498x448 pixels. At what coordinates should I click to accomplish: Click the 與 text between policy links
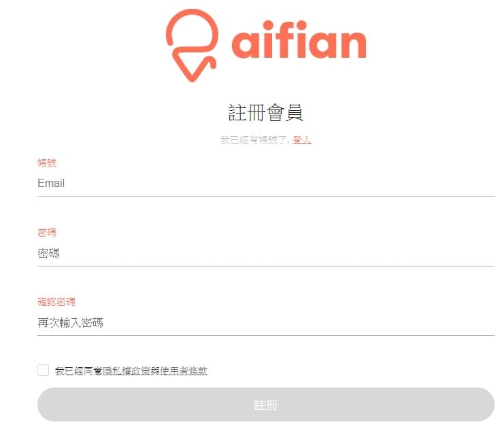(x=154, y=371)
